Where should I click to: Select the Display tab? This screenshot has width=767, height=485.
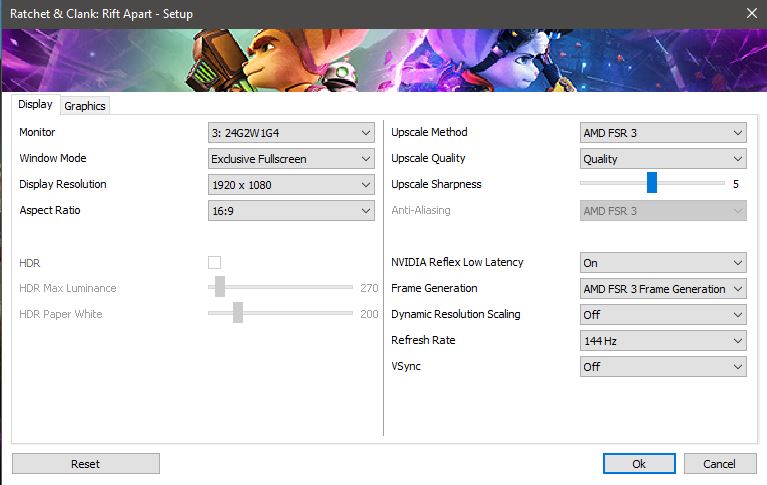click(x=35, y=104)
